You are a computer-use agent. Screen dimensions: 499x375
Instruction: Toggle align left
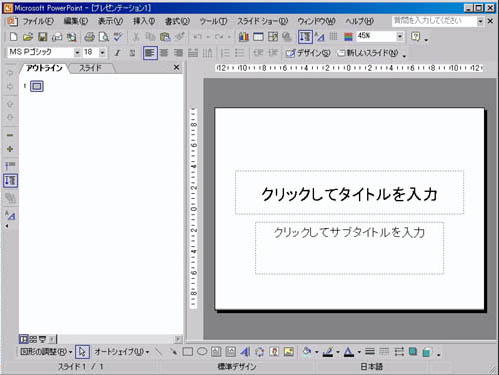point(150,53)
